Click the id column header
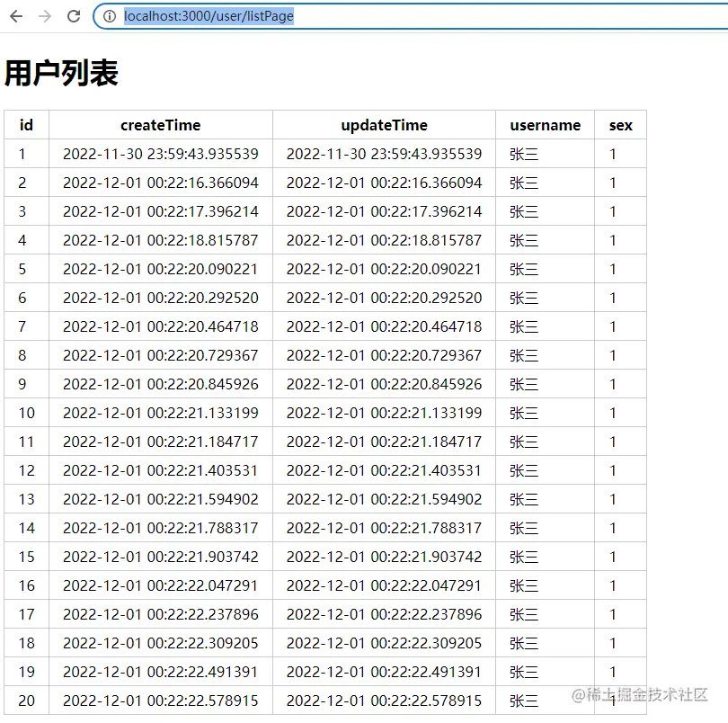 click(26, 125)
